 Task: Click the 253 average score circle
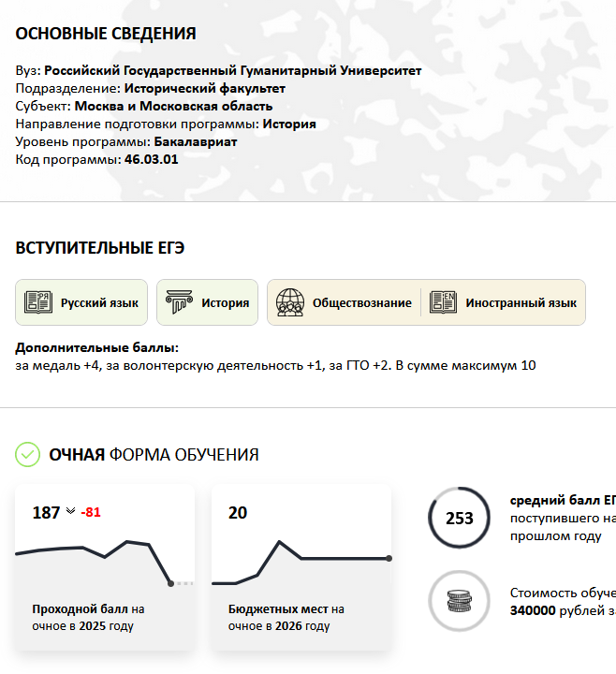click(x=459, y=518)
